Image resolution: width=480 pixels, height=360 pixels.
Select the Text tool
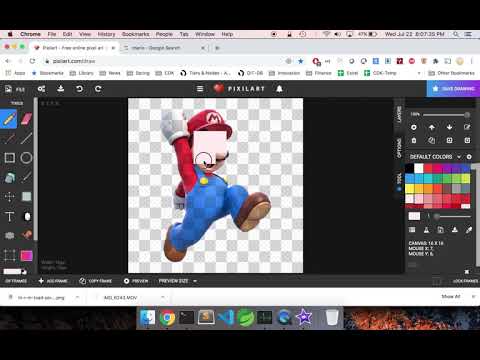(x=9, y=217)
